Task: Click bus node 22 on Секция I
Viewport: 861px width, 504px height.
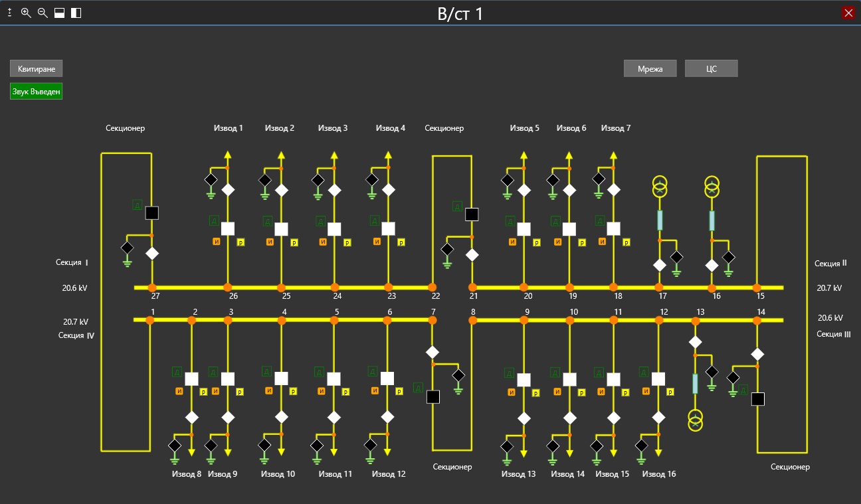Action: [433, 288]
